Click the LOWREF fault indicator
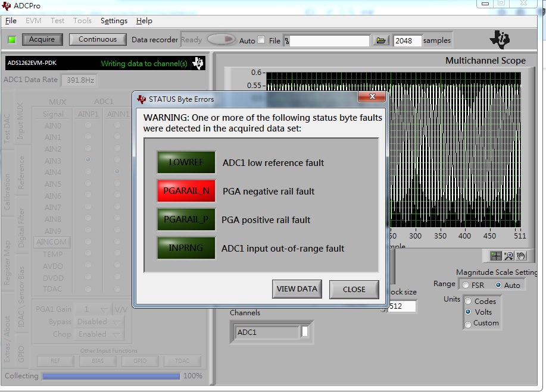546x392 pixels. 186,162
